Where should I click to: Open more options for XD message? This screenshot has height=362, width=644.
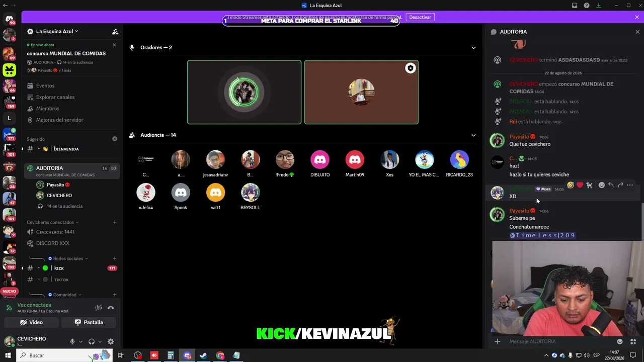coord(630,185)
